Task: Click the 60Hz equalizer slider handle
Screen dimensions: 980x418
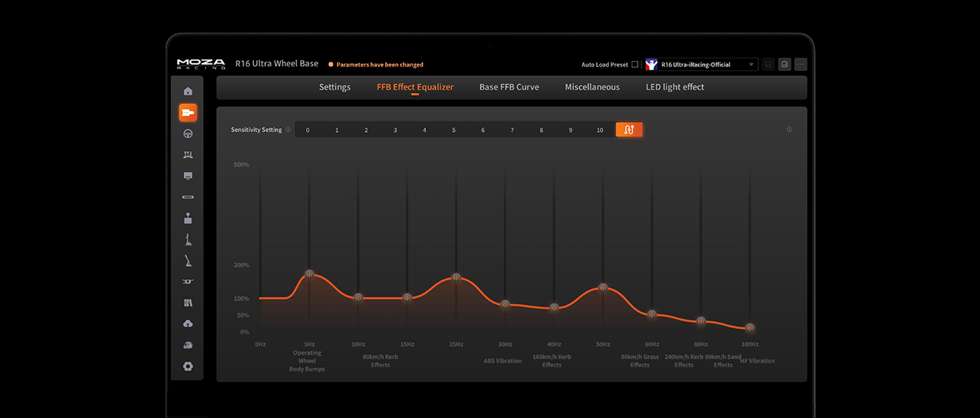Action: (x=652, y=314)
